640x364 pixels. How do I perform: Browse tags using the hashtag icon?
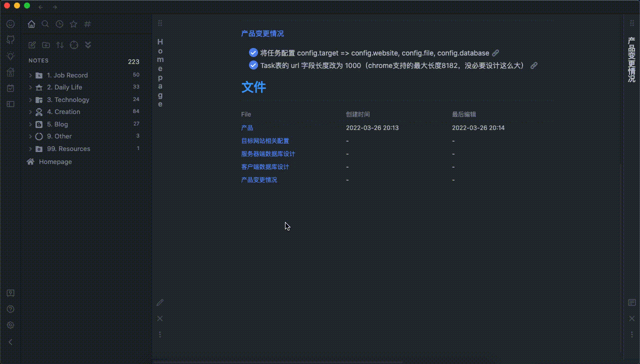(x=87, y=23)
